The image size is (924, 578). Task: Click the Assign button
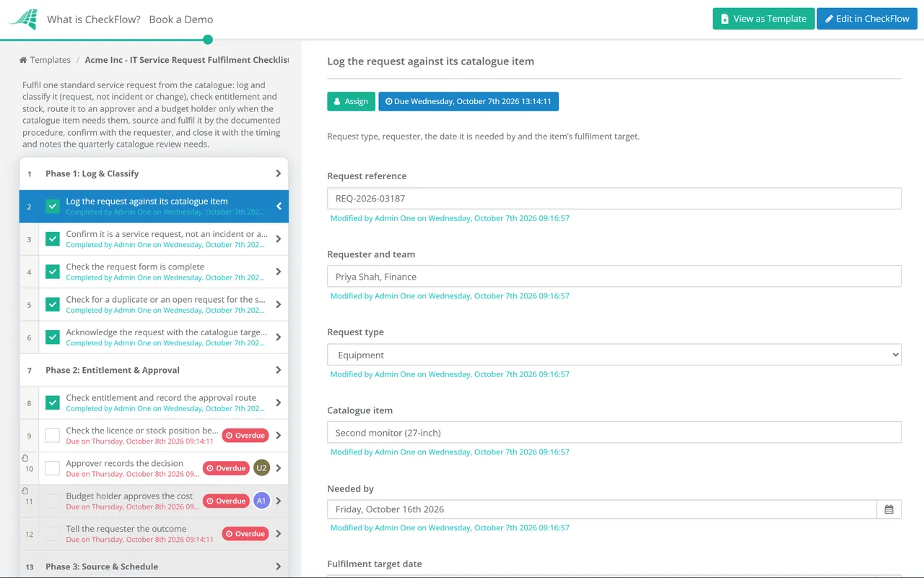pyautogui.click(x=351, y=101)
